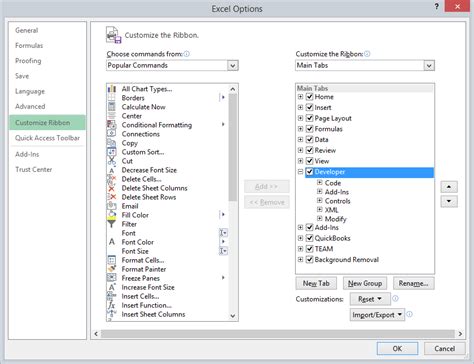Click the Move Down arrow button

click(449, 201)
